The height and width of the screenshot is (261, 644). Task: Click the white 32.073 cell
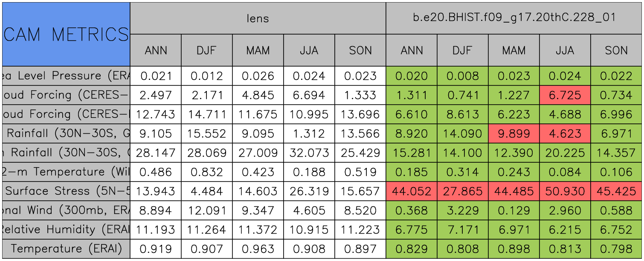point(309,153)
